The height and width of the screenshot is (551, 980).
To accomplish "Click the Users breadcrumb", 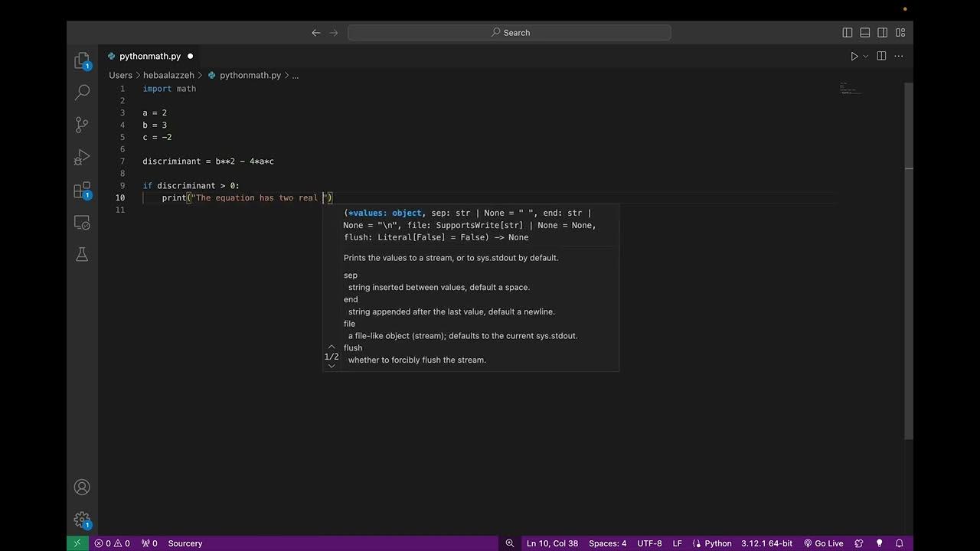I will click(x=120, y=75).
